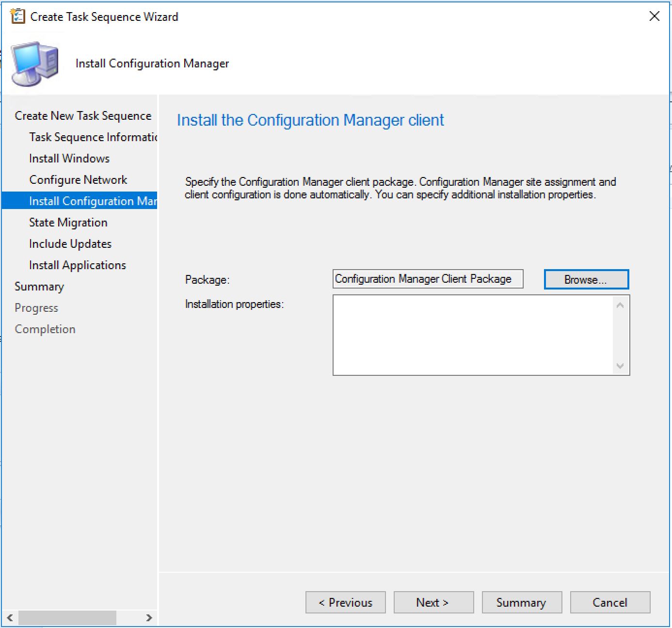The width and height of the screenshot is (672, 628).
Task: Select Configure Network in sidebar
Action: tap(78, 180)
